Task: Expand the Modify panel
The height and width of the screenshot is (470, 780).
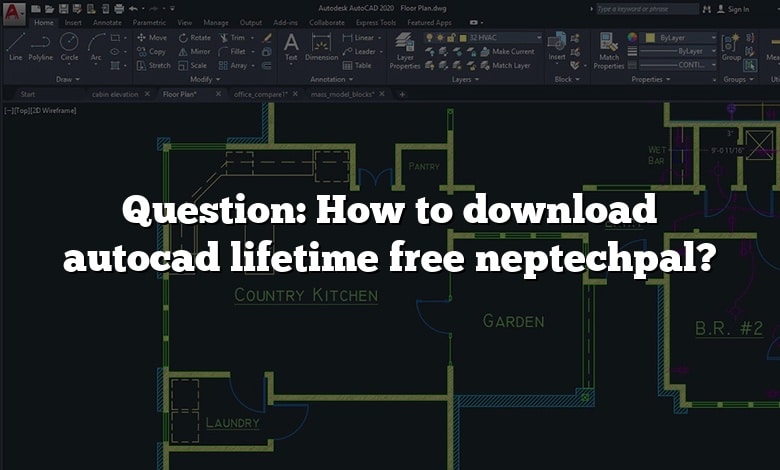Action: (205, 79)
